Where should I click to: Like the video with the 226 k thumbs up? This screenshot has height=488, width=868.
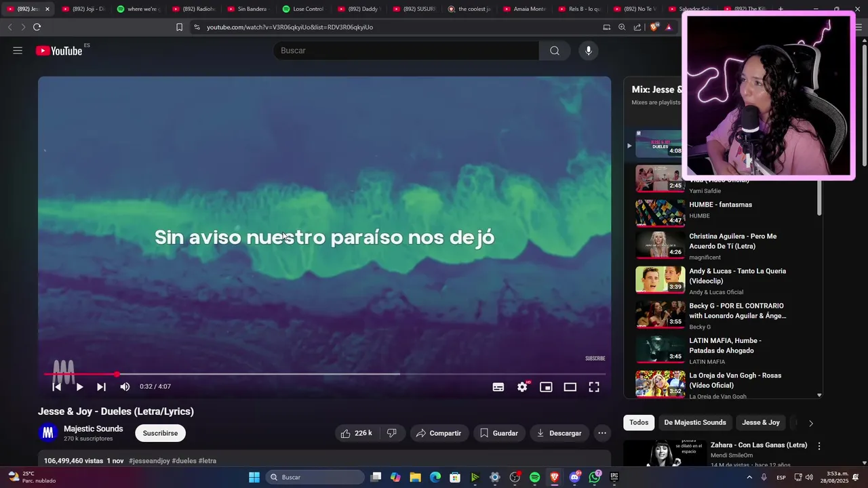pos(357,433)
